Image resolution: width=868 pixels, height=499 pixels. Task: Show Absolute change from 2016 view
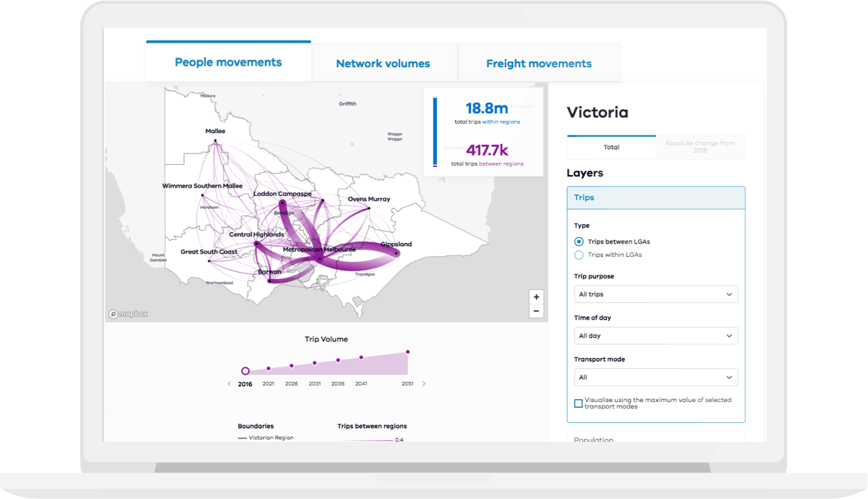[x=699, y=147]
